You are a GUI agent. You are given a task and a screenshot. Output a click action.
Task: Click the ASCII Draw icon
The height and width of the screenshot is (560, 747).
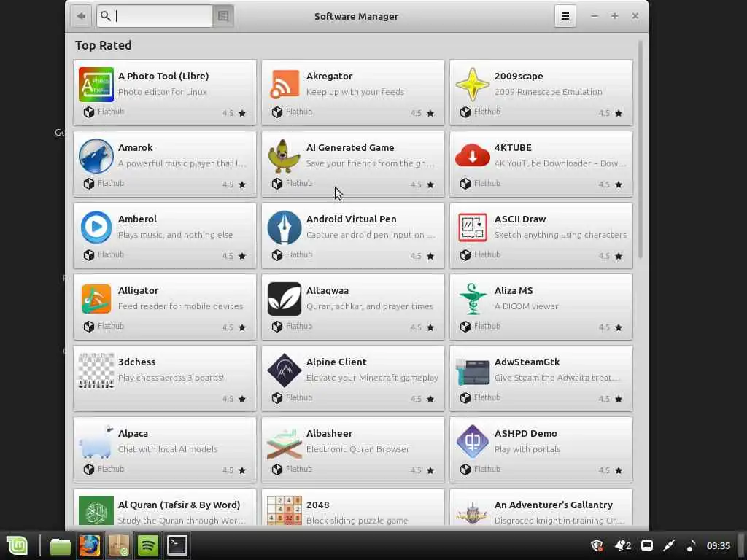(472, 227)
